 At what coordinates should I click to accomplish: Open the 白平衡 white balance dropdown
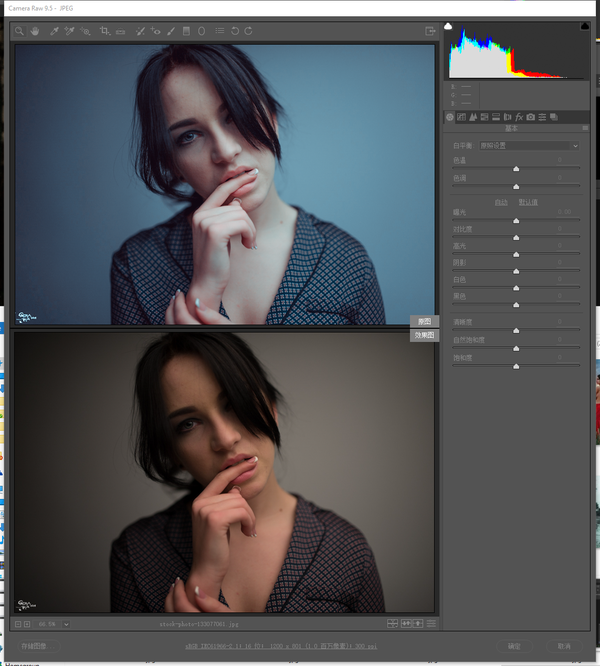coord(530,146)
